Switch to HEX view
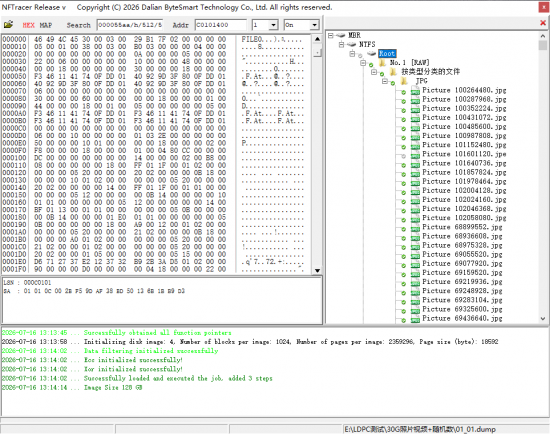 (x=28, y=25)
